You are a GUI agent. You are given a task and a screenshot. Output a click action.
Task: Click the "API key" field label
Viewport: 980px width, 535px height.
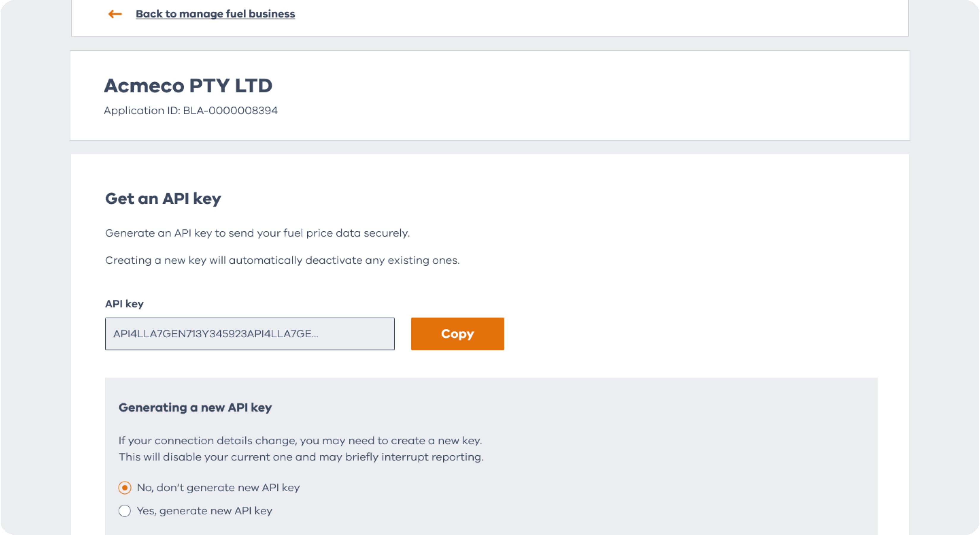(124, 304)
